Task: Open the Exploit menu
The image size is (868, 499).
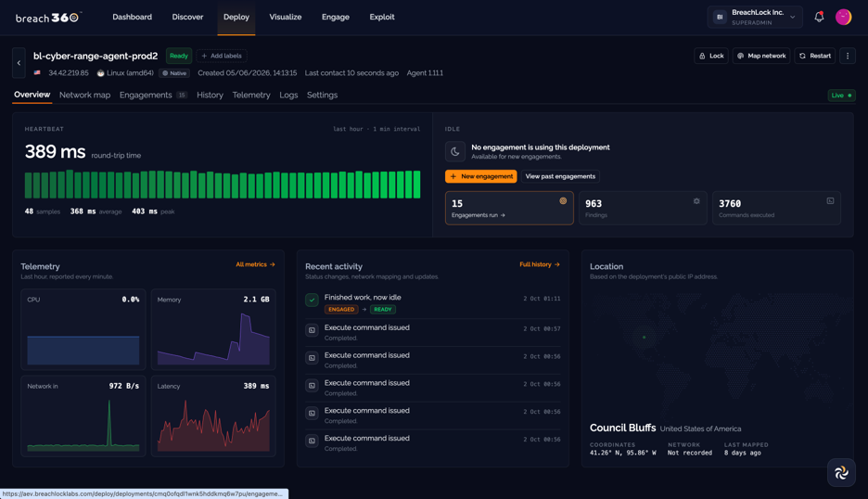Action: [x=382, y=18]
